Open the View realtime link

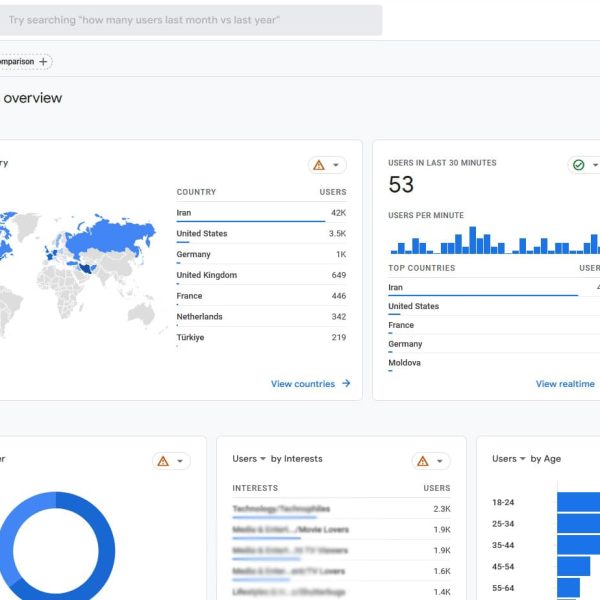point(565,384)
